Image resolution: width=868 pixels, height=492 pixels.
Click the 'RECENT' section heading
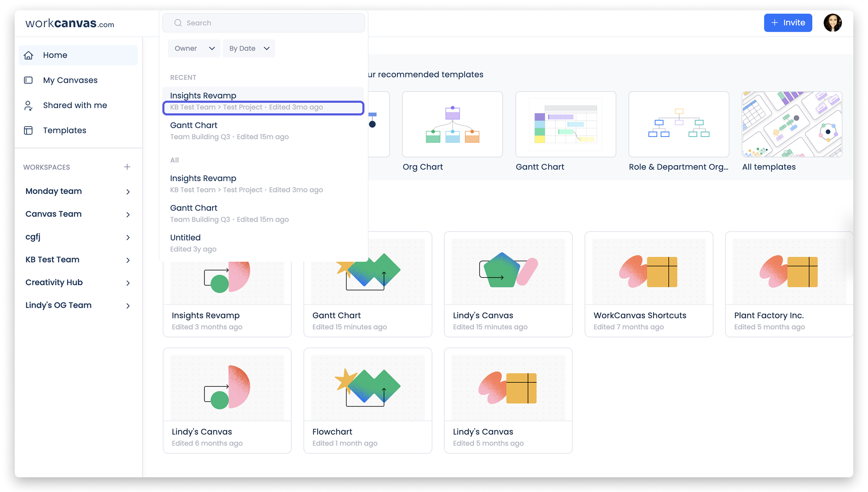tap(183, 77)
